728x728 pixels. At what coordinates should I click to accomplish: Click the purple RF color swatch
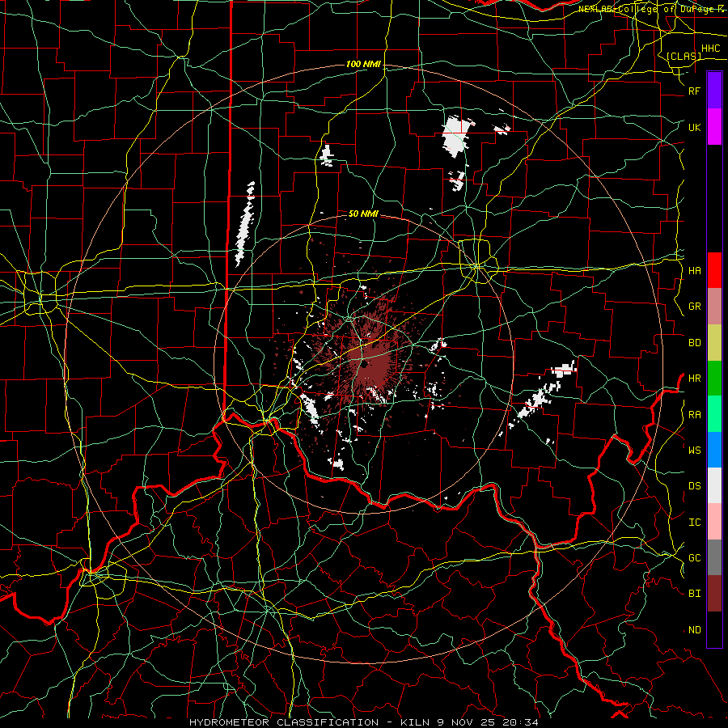point(714,91)
